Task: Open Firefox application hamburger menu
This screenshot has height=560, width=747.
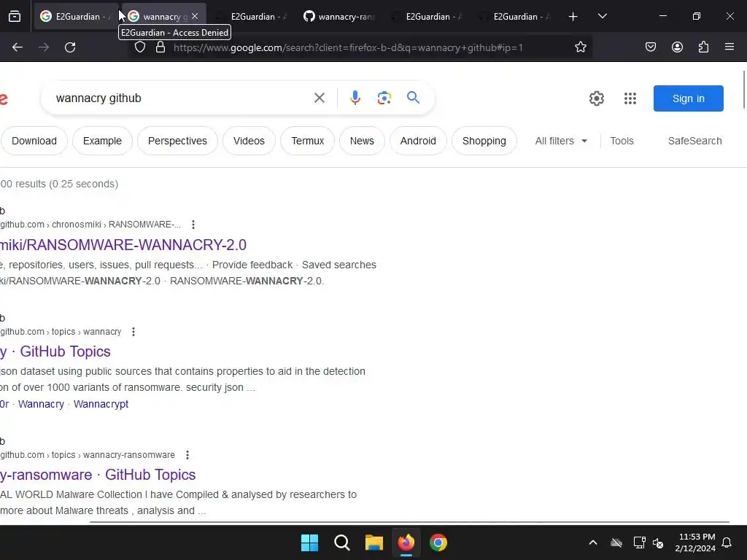Action: coord(729,47)
